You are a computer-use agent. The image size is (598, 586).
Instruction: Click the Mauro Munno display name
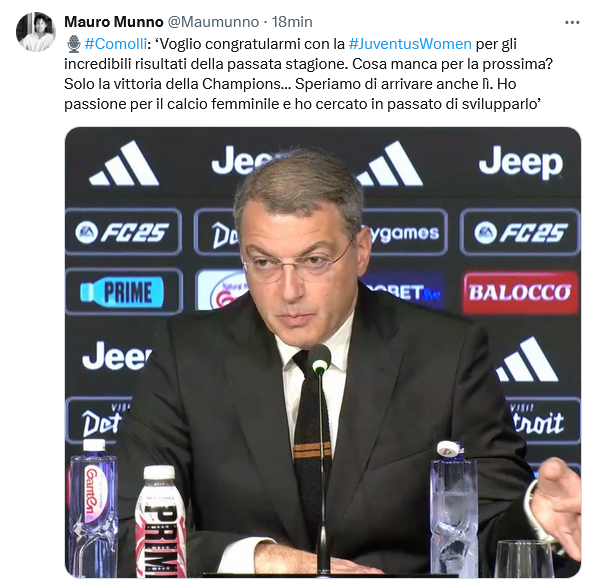click(114, 22)
